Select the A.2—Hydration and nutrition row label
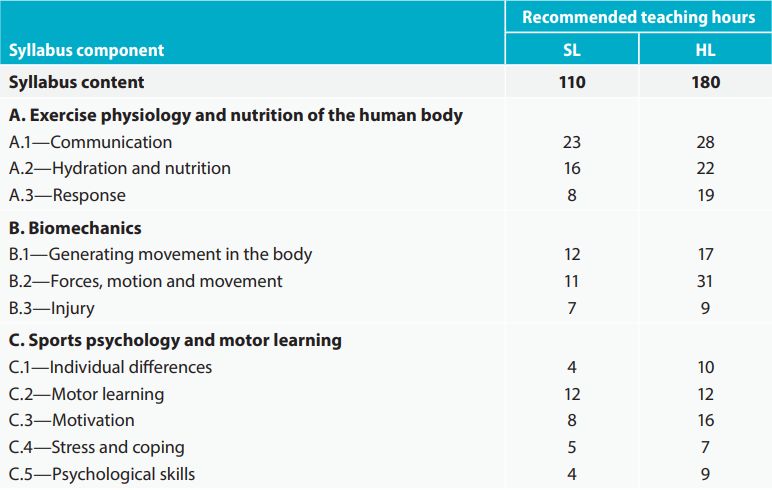The width and height of the screenshot is (772, 490). pos(120,168)
